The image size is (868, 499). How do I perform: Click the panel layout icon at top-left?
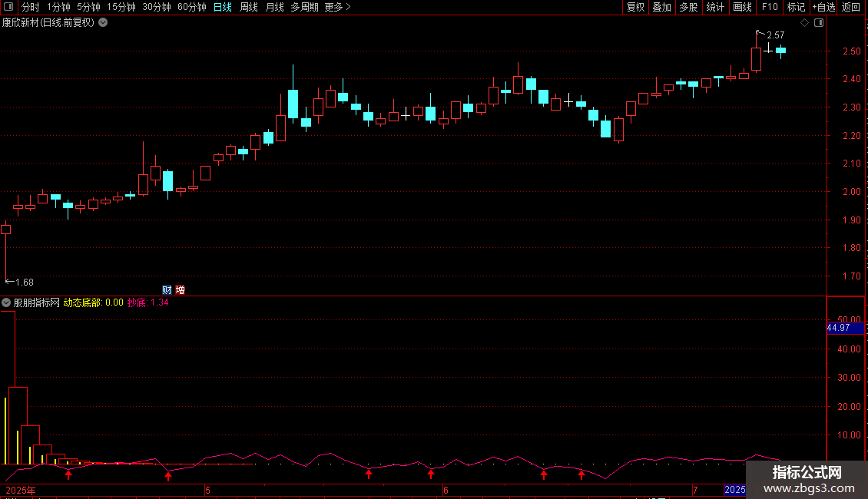[x=8, y=7]
